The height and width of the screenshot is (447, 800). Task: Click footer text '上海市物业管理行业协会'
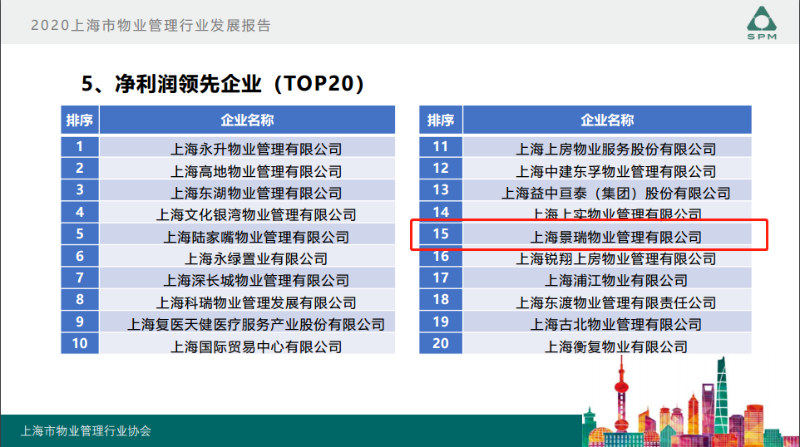(x=86, y=431)
